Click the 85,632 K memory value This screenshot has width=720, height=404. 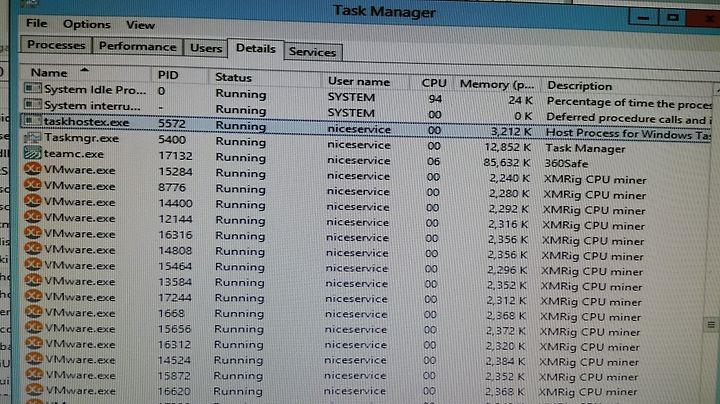point(507,163)
